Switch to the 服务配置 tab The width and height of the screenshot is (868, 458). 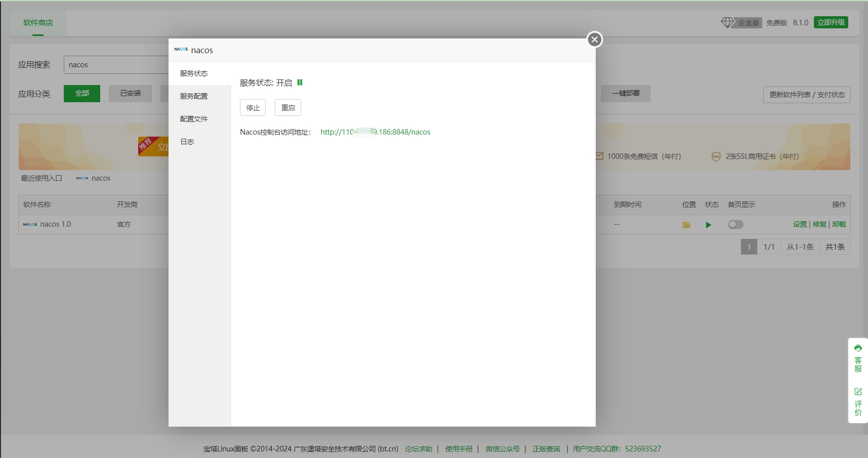(x=200, y=96)
